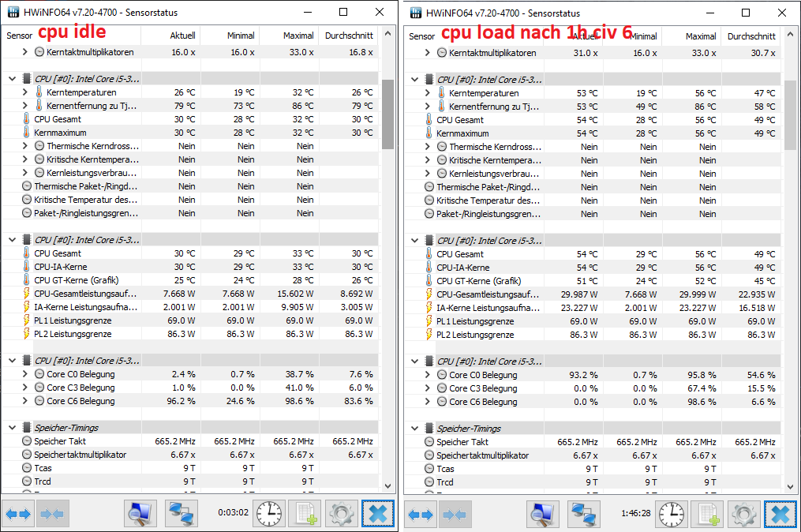801x532 pixels.
Task: Click scroll-down arrow in left window scrollbar
Action: click(x=387, y=486)
